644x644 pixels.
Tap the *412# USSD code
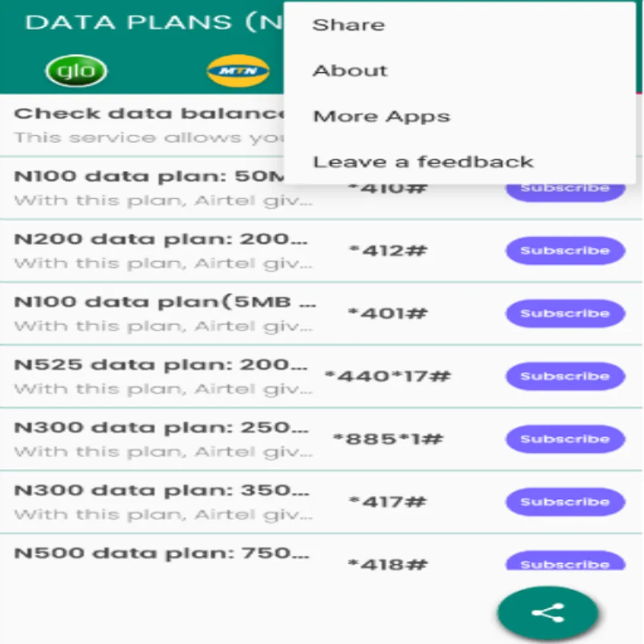coord(388,251)
